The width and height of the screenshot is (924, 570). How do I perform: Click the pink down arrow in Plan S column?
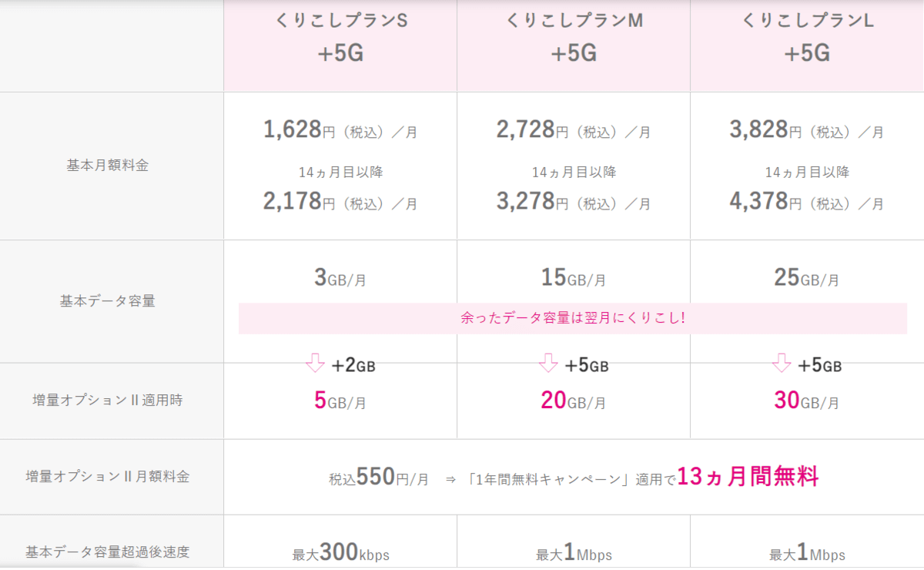click(315, 364)
